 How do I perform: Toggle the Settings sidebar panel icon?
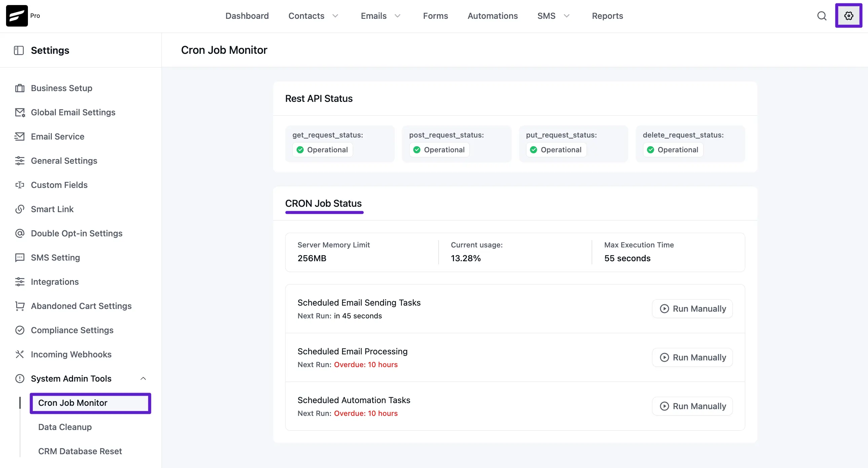pos(19,50)
